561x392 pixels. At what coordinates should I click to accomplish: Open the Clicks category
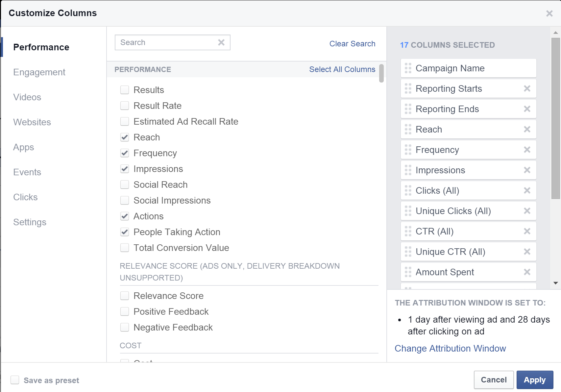coord(25,197)
